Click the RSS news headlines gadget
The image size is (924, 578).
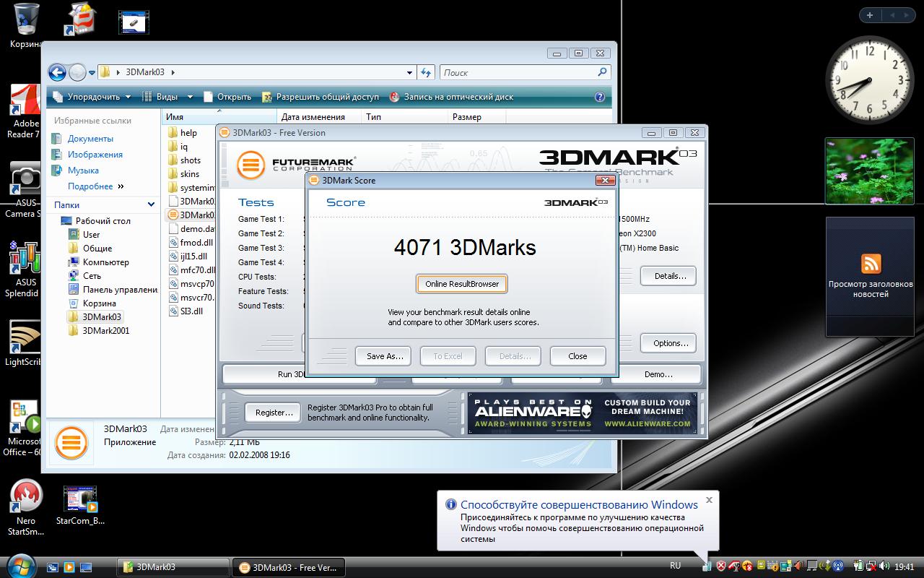[x=870, y=277]
